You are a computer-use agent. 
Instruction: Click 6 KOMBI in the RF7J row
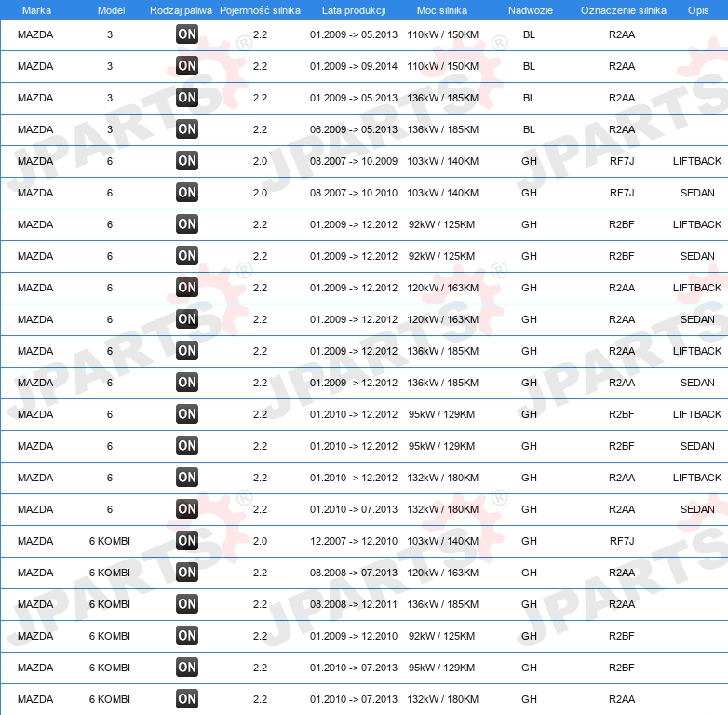pos(110,541)
